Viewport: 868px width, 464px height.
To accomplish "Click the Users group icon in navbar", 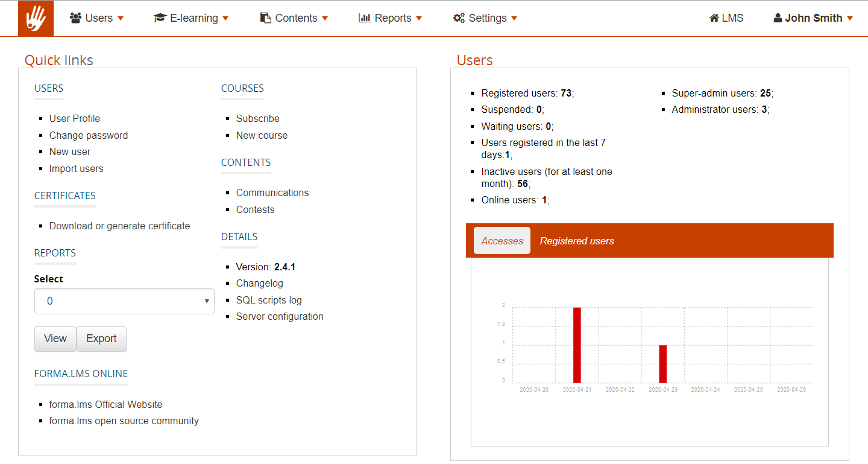I will coord(75,18).
